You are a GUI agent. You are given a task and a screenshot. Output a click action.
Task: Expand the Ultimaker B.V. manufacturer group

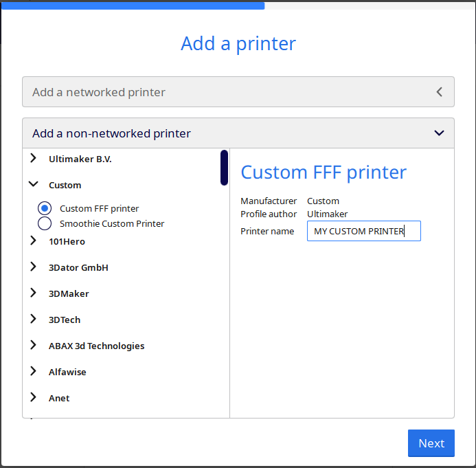[x=34, y=158]
